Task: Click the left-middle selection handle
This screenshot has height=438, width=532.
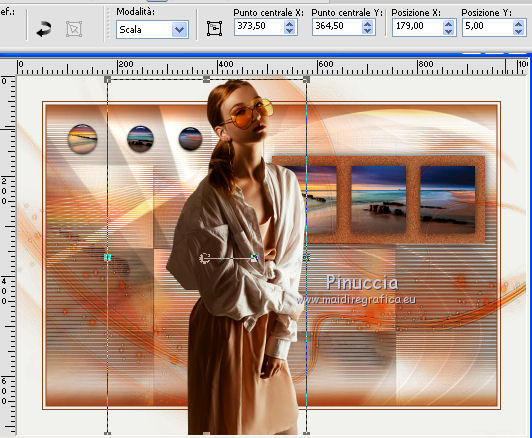Action: tap(108, 258)
